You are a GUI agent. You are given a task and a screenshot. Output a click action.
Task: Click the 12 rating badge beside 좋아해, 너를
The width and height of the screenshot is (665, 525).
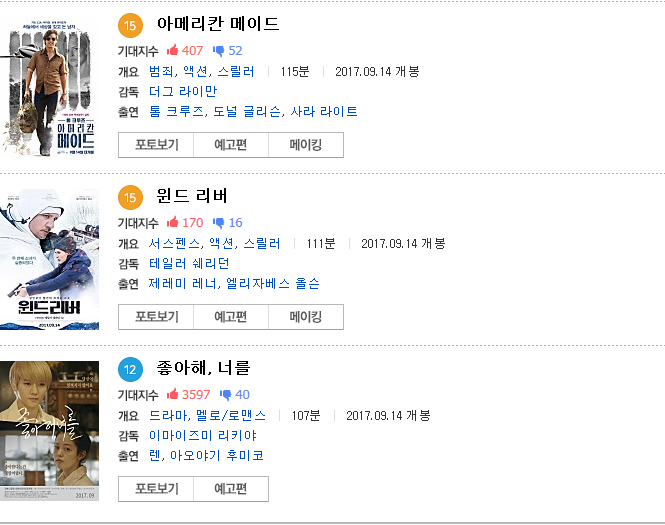[x=130, y=369]
